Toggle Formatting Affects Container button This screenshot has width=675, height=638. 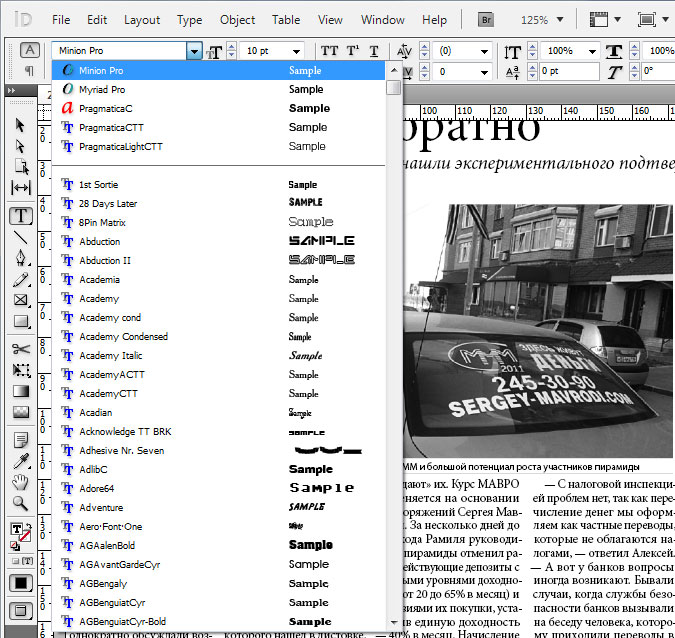15,561
